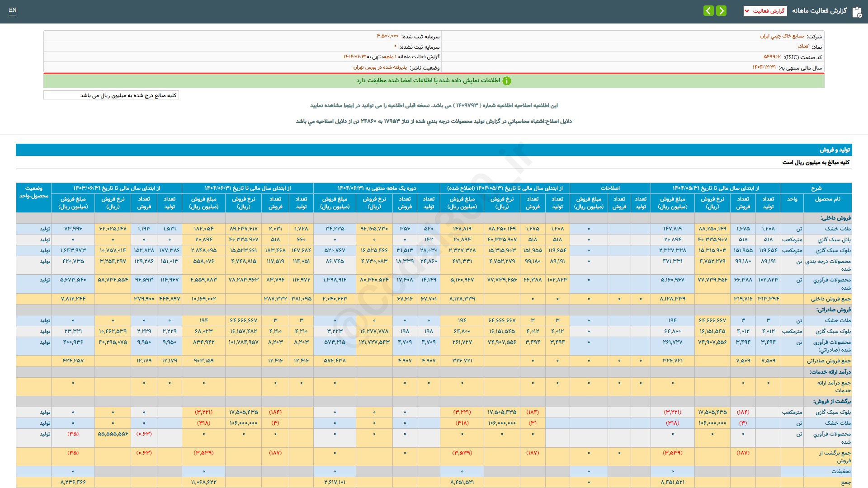Click the تولید و فروش section header
868x488 pixels.
point(835,150)
